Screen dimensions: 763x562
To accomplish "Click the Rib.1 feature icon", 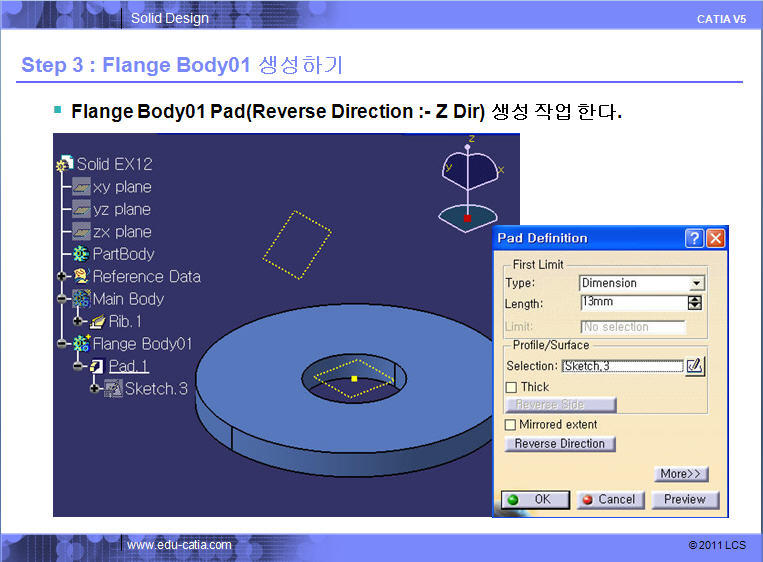I will pyautogui.click(x=98, y=321).
